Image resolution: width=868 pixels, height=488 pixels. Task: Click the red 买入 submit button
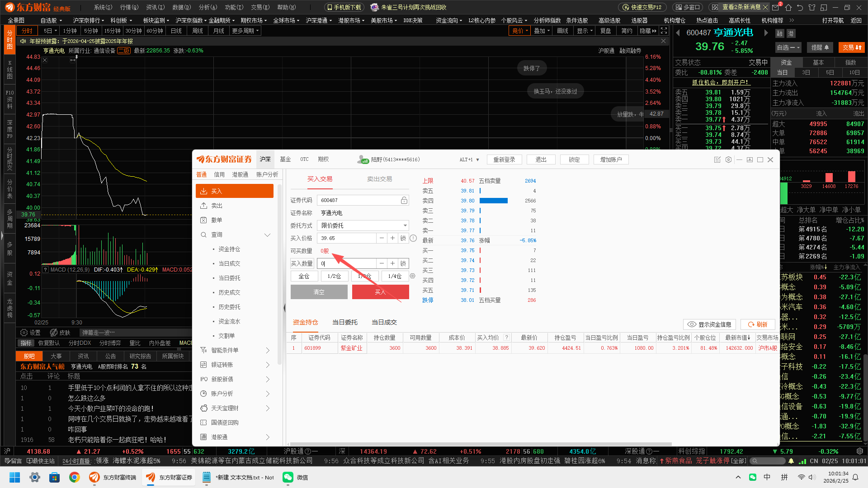(380, 292)
